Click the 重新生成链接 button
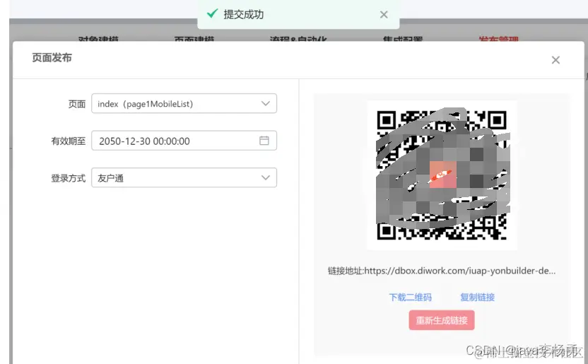 [442, 320]
